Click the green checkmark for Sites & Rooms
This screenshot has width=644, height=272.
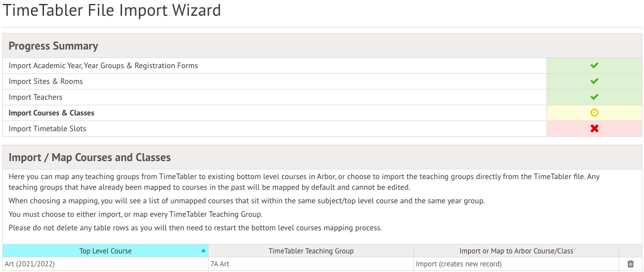[x=594, y=82]
